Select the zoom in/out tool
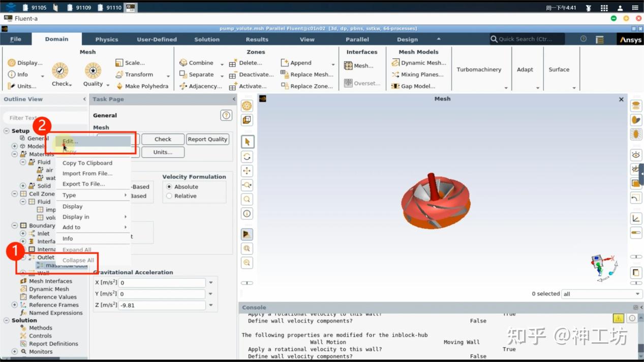The width and height of the screenshot is (644, 362). (247, 185)
